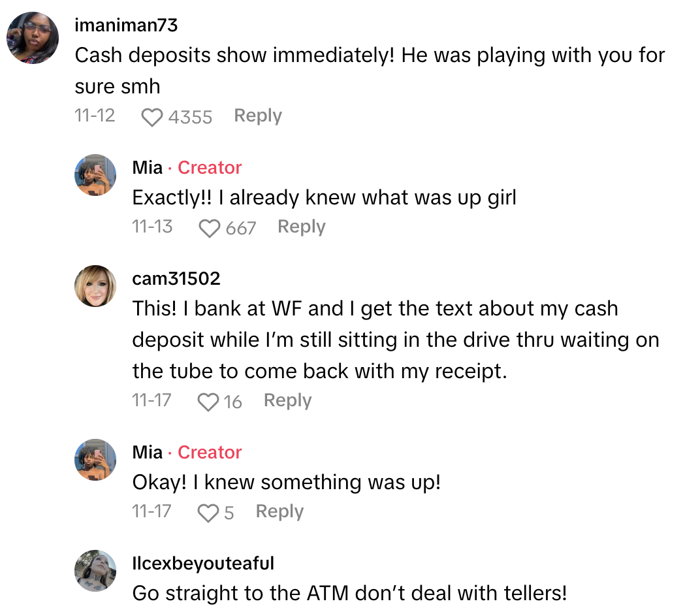Open imaniman73's profile picture
Viewport: 700px width, 610px height.
[33, 37]
